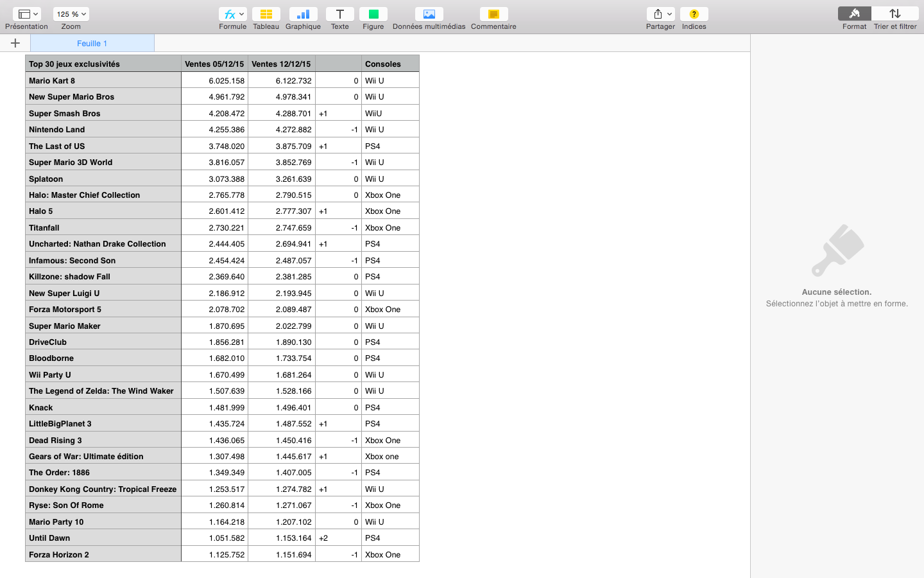Viewport: 924px width, 578px height.
Task: Select the Feuille 1 tab
Action: [x=92, y=43]
